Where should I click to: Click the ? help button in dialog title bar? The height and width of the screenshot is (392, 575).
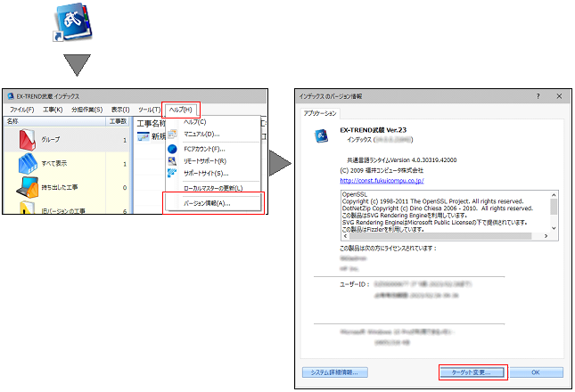(x=538, y=96)
